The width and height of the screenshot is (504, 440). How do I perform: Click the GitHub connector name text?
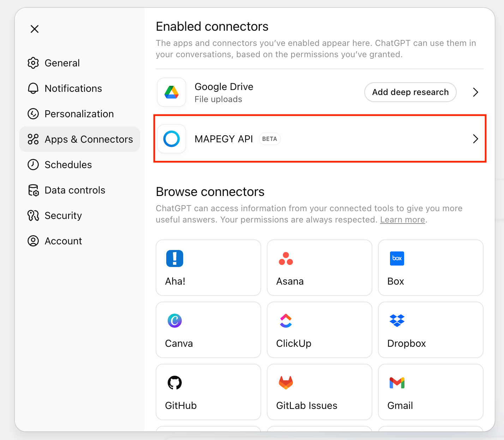tap(181, 405)
